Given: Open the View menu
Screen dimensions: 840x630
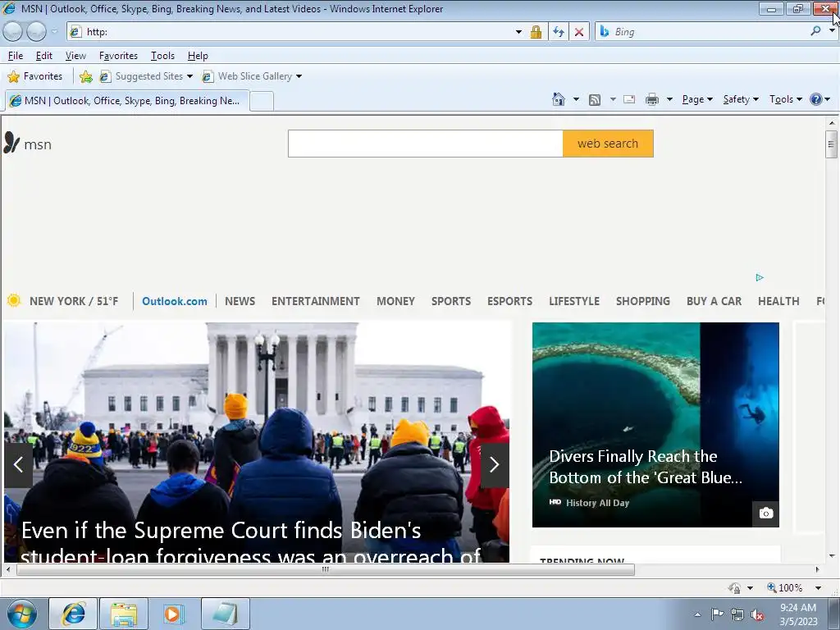Looking at the screenshot, I should [x=75, y=56].
